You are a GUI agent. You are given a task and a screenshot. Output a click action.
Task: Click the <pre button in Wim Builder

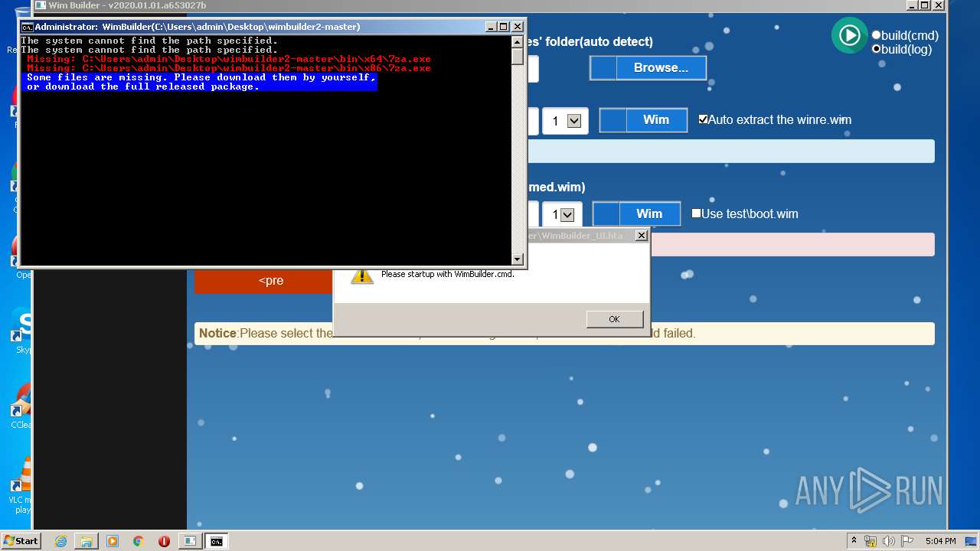(263, 280)
